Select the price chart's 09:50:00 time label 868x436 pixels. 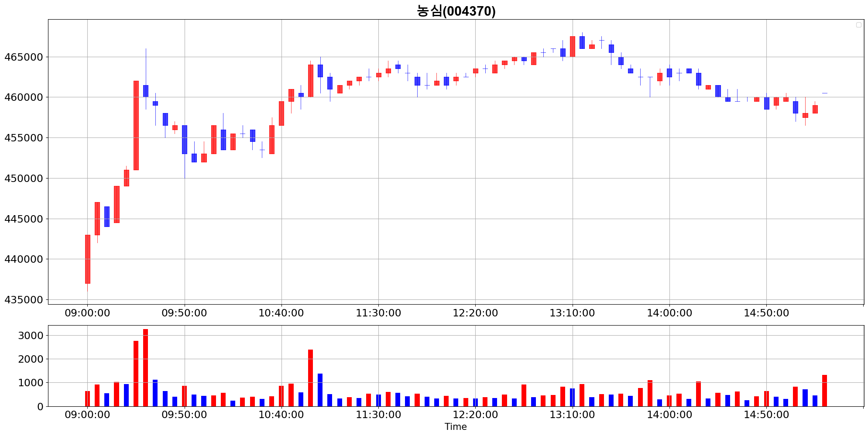(184, 313)
